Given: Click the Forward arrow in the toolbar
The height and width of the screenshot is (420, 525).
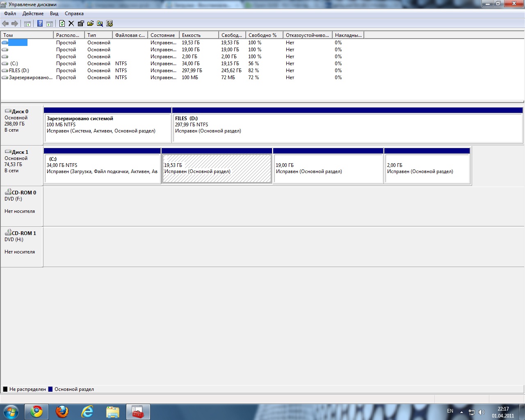Looking at the screenshot, I should coord(15,24).
